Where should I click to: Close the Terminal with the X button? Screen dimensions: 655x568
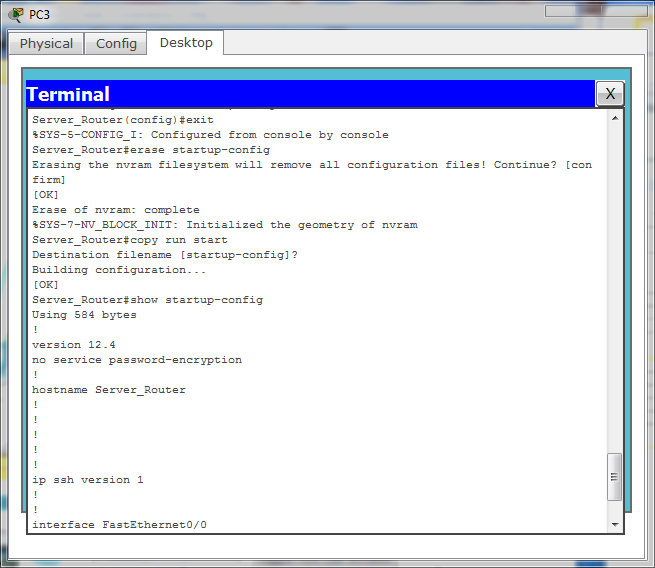click(610, 94)
